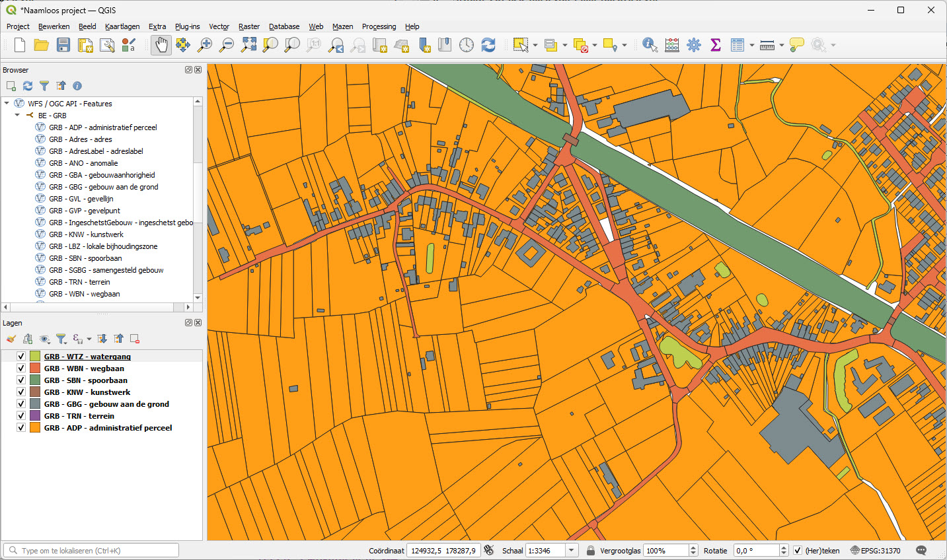Click the Show Map Tips icon
Screen dimensions: 947x560
pyautogui.click(x=796, y=45)
